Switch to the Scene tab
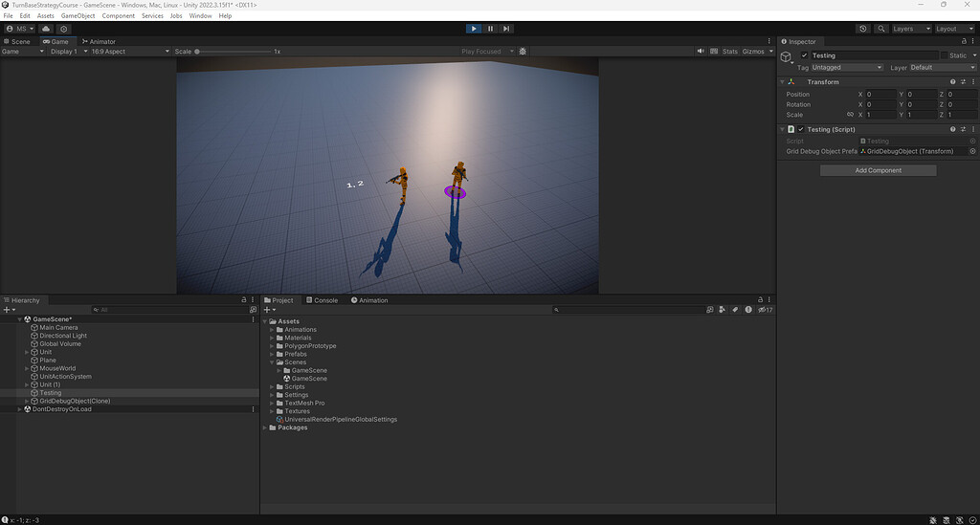 click(17, 42)
